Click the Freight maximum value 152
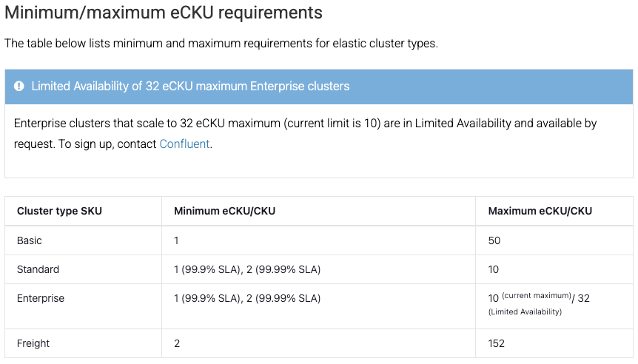638x364 pixels. [x=497, y=344]
